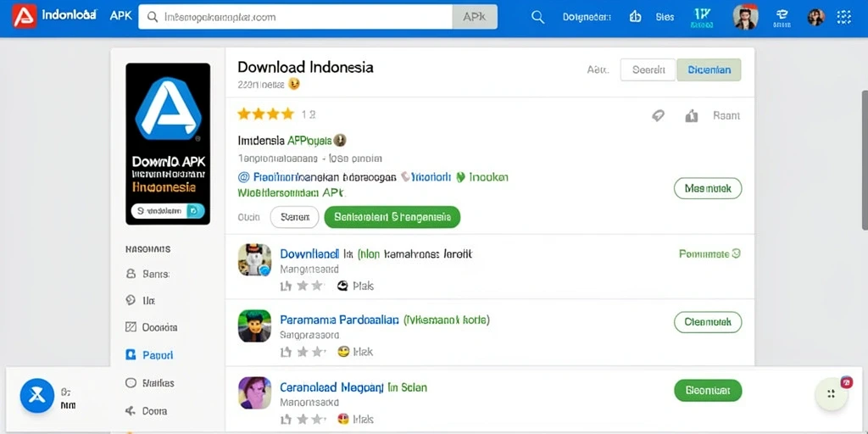Open the Dolgneder header menu item
Screen dimensions: 868x434
(587, 17)
